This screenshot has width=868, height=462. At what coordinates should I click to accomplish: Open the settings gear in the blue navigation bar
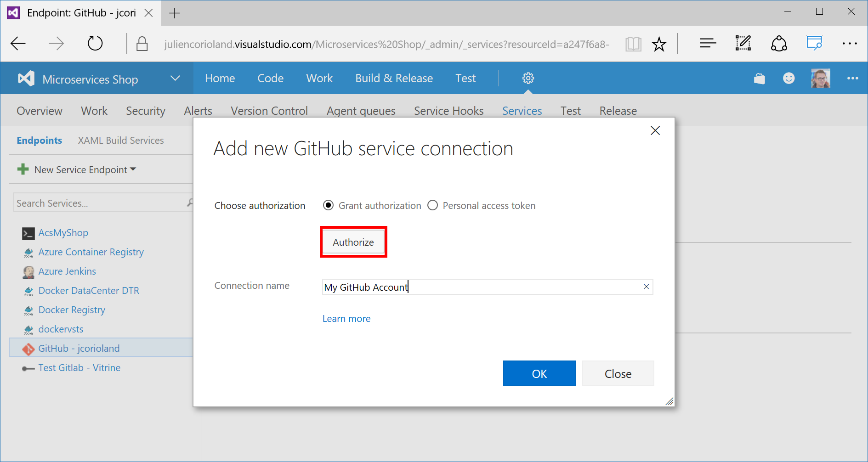point(528,78)
